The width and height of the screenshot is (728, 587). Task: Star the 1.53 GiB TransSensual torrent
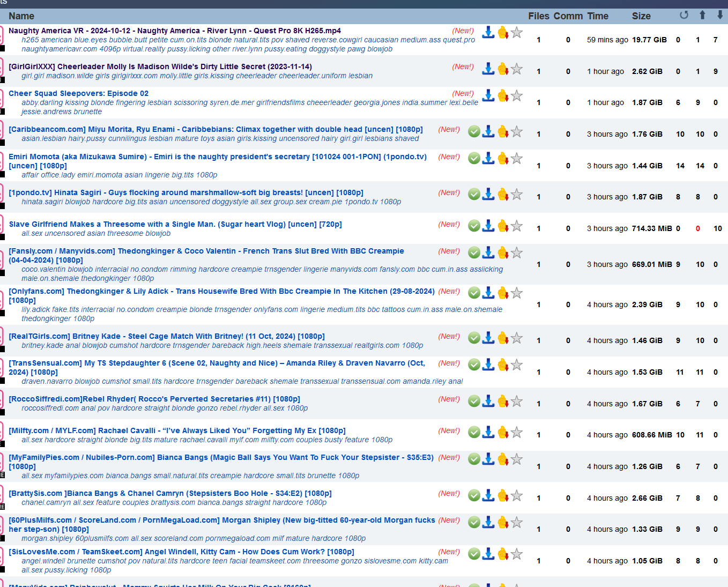[517, 365]
